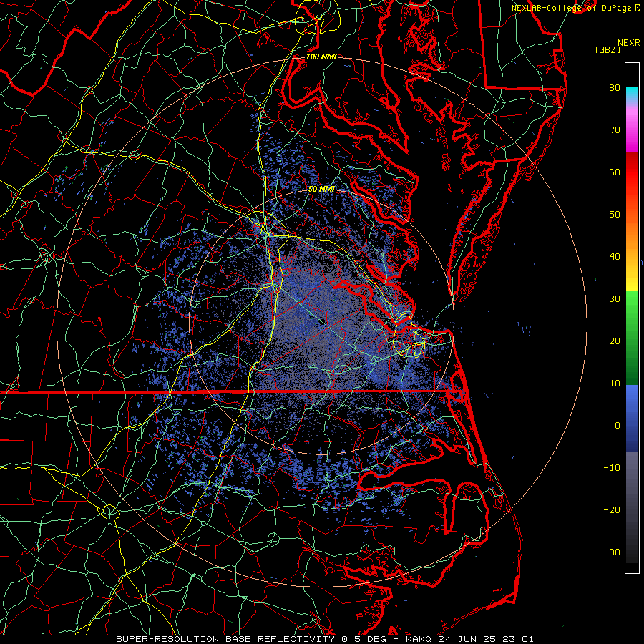Click the 20 dBZ scale value
644x644 pixels.
615,341
